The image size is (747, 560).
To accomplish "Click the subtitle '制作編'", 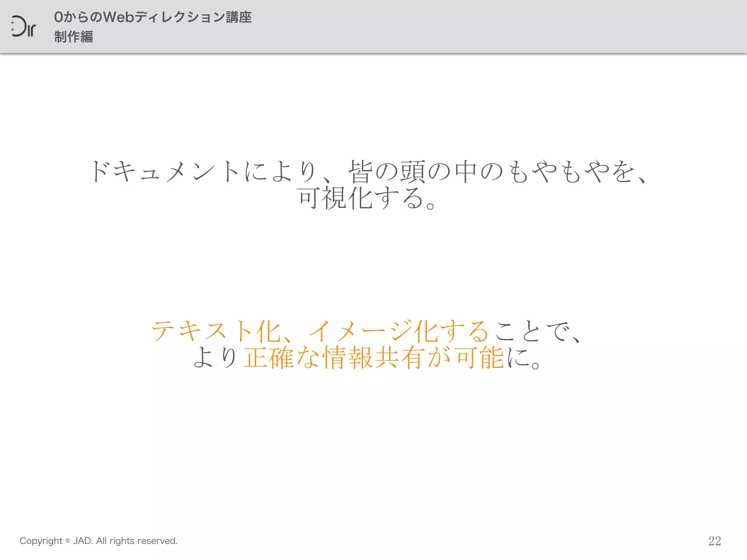I will [74, 37].
